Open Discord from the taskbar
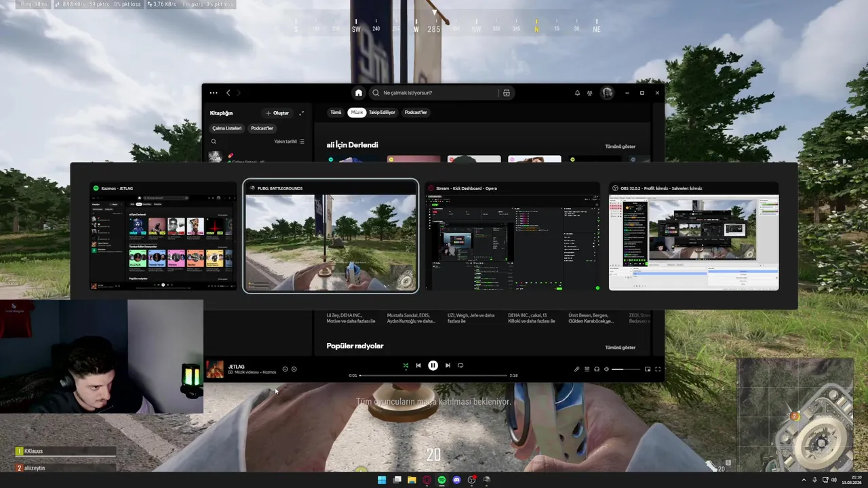 [456, 480]
